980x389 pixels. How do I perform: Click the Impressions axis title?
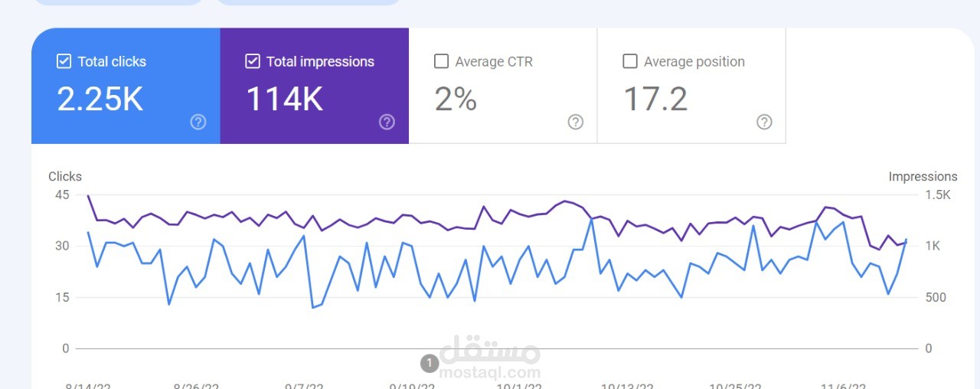[x=923, y=176]
